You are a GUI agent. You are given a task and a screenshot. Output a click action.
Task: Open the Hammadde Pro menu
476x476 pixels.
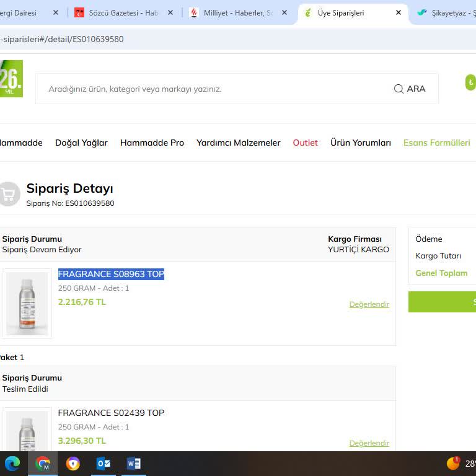coord(152,143)
